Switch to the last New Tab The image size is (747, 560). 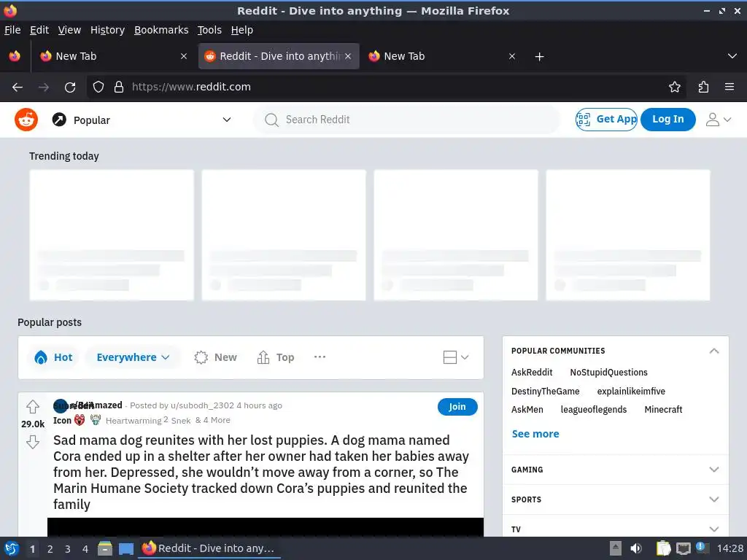click(441, 56)
